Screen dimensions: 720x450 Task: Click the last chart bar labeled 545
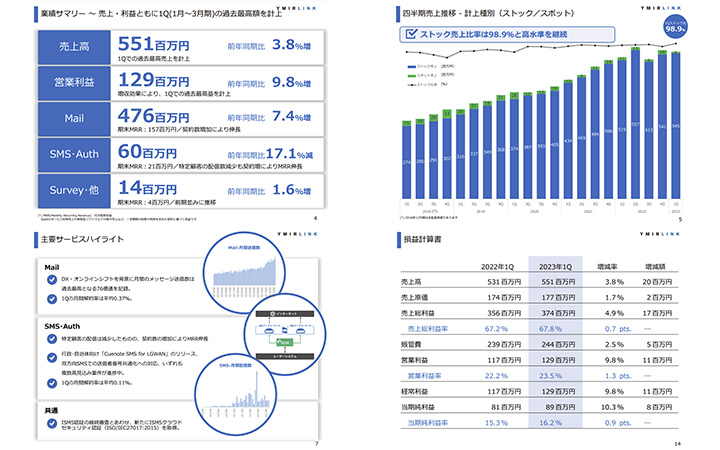tap(675, 126)
